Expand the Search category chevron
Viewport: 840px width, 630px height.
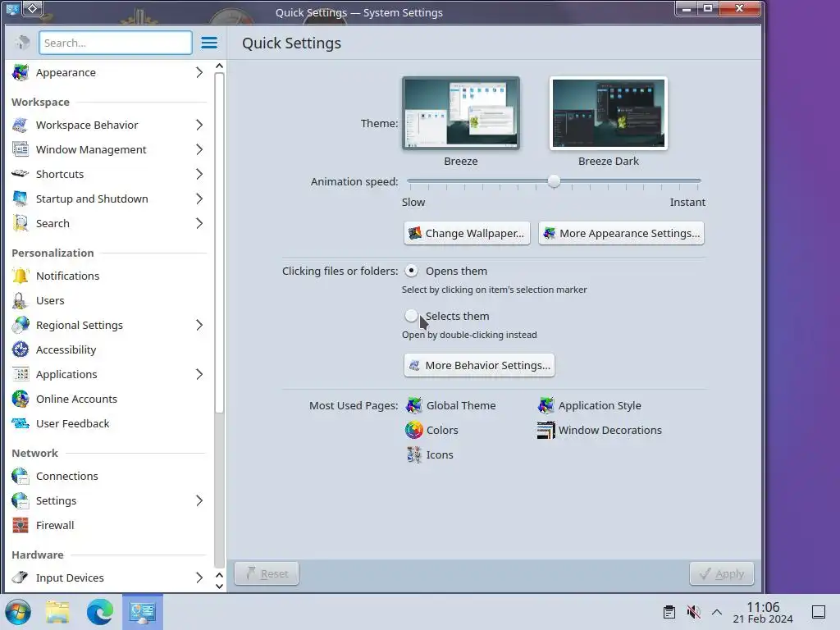tap(199, 223)
